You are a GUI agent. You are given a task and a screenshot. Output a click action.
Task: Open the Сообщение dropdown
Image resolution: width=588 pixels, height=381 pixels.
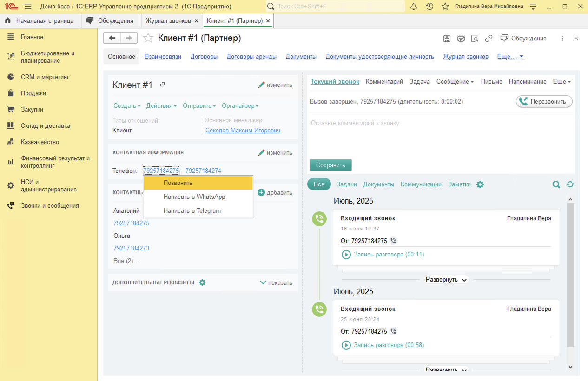pyautogui.click(x=455, y=82)
